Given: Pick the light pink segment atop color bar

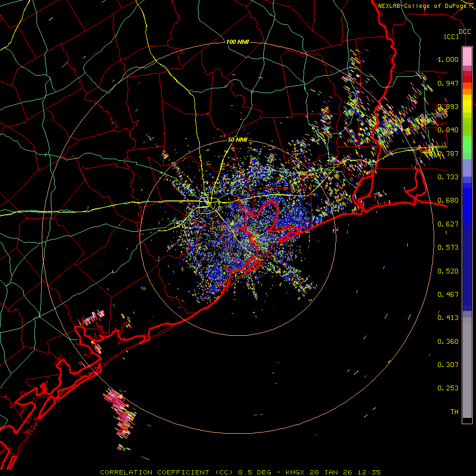Looking at the screenshot, I should tap(467, 56).
